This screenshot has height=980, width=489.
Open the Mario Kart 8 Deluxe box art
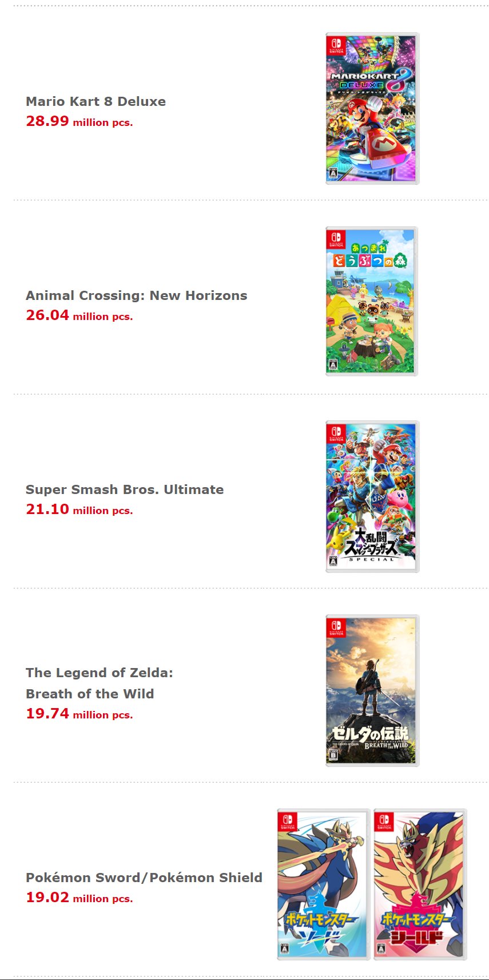click(372, 109)
